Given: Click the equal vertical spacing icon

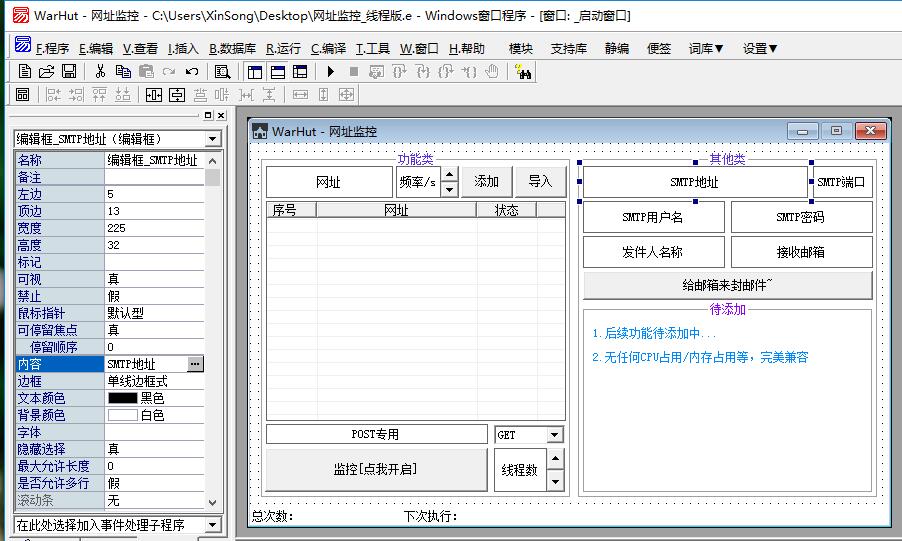Looking at the screenshot, I should coord(269,94).
